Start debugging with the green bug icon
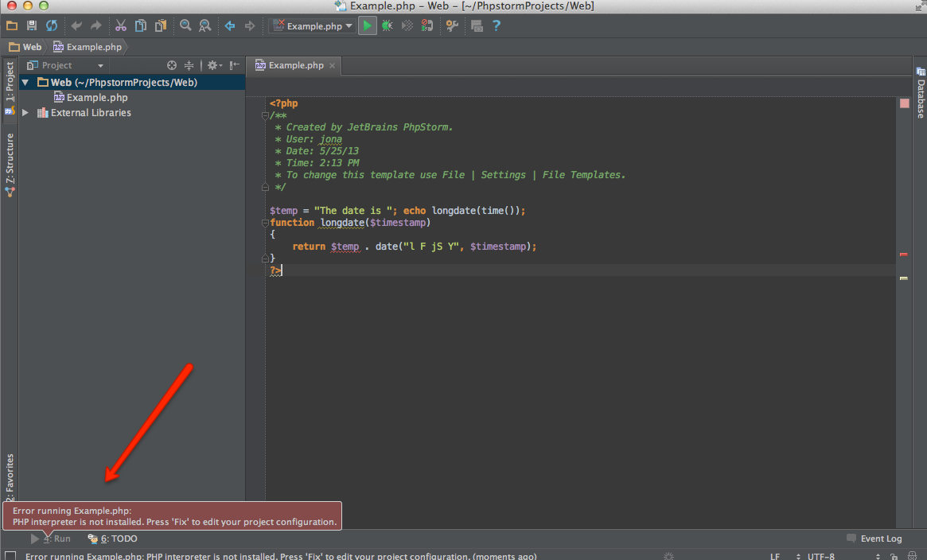 click(388, 26)
